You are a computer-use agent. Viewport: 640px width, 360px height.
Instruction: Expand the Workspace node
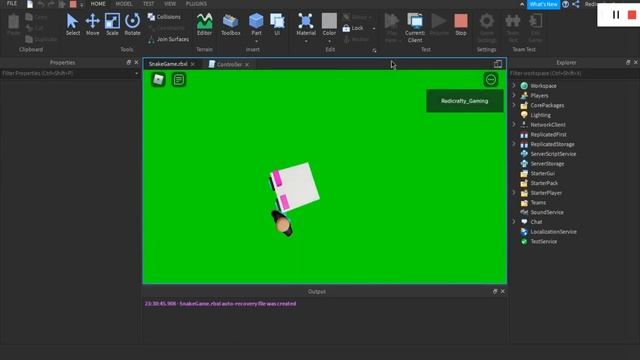click(514, 86)
